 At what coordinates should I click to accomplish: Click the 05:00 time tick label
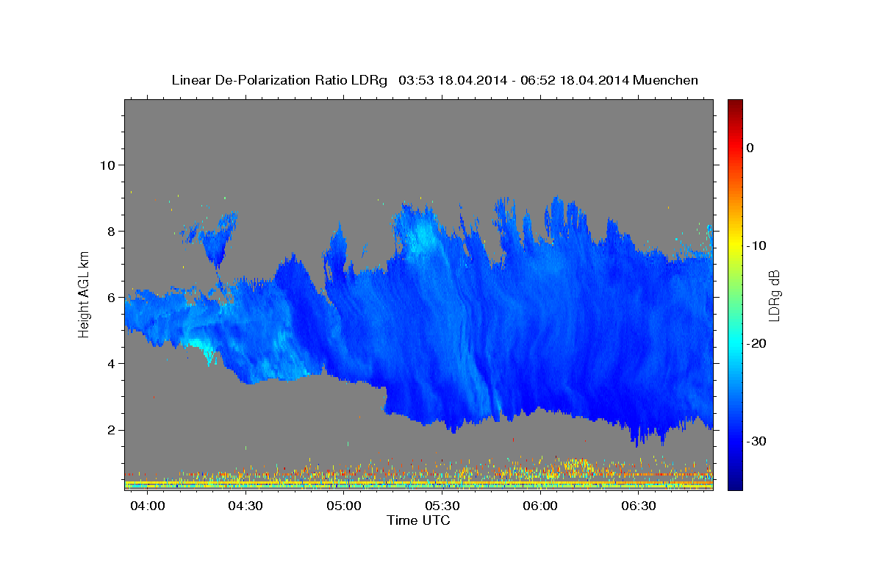[344, 506]
